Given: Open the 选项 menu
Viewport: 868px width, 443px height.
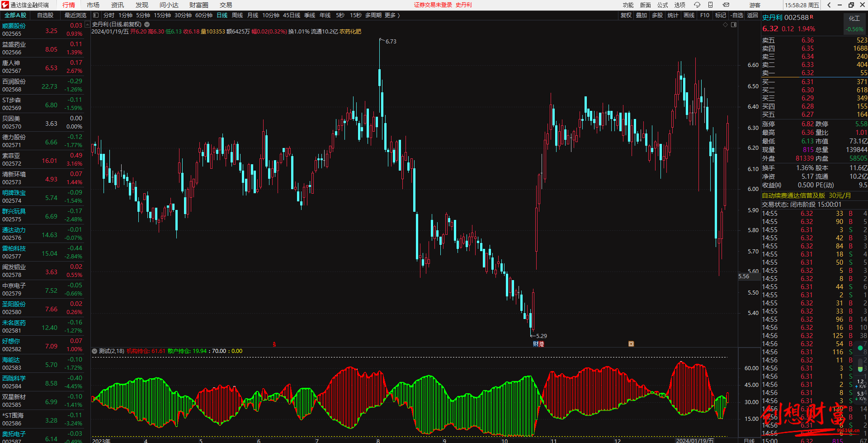Looking at the screenshot, I should (x=679, y=5).
